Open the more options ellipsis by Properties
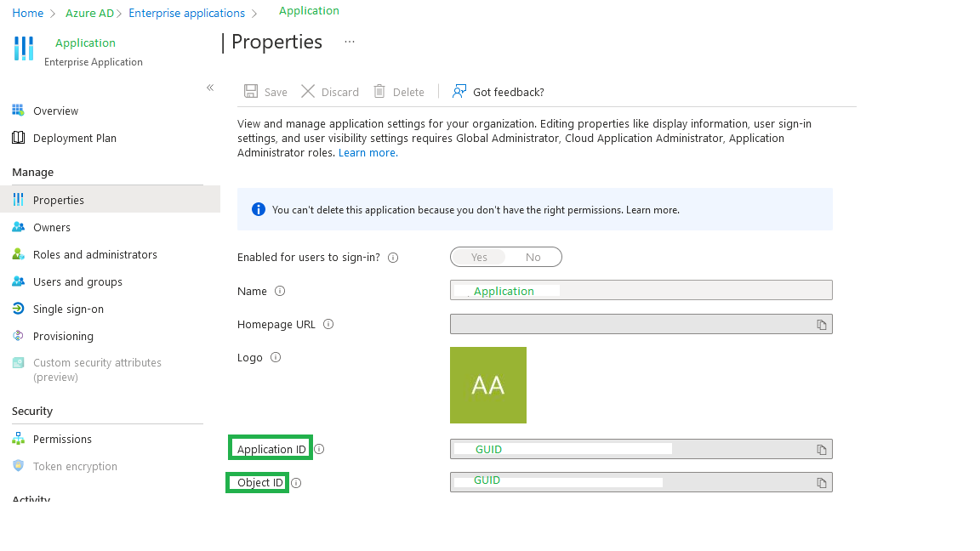Viewport: 980px width, 551px height. [x=350, y=42]
